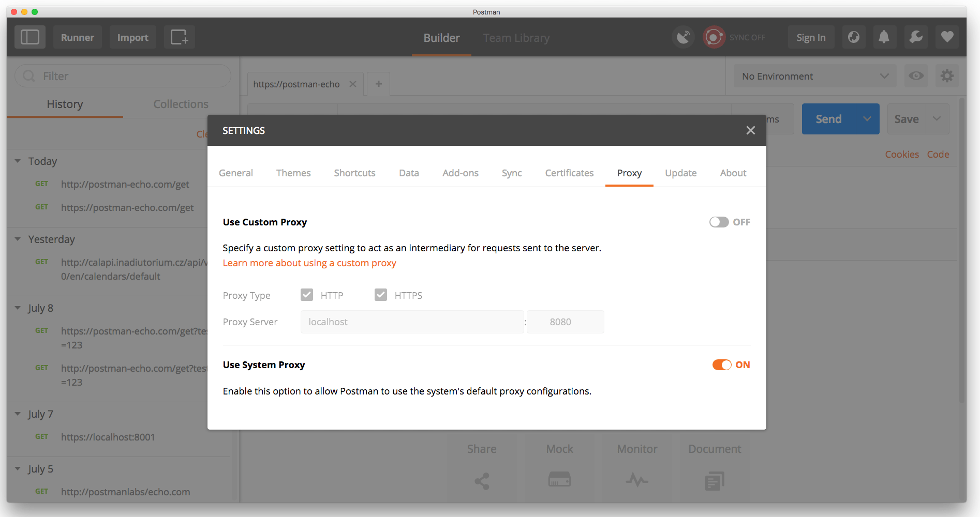Turn off the Use System Proxy switch
Viewport: 980px width, 517px height.
pyautogui.click(x=722, y=364)
